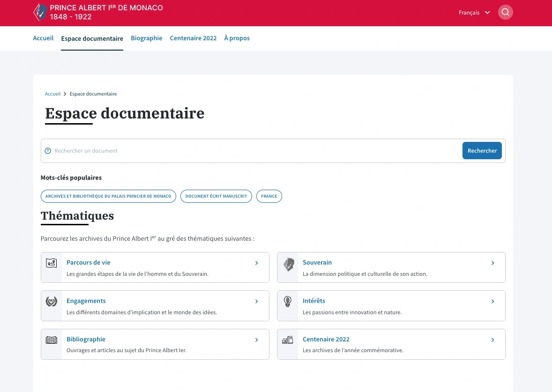Open the Engagements theme link
This screenshot has width=552, height=392.
tap(86, 301)
